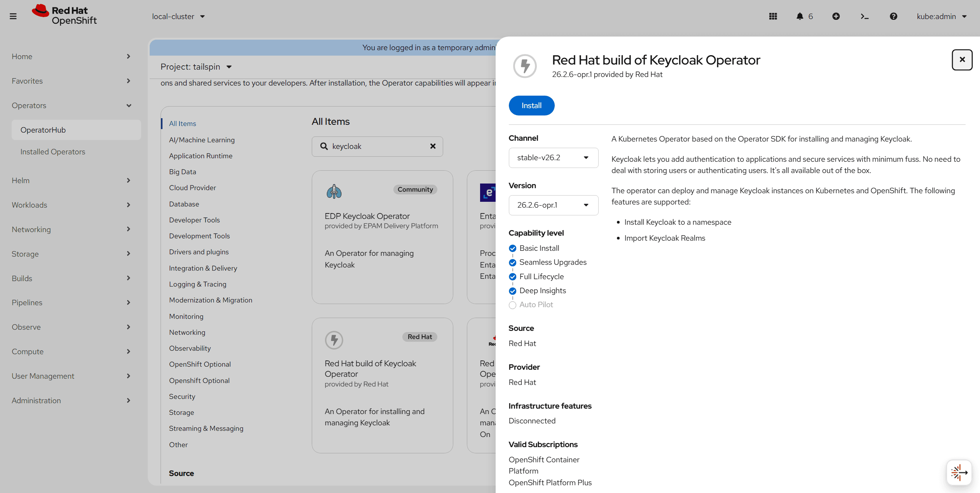Open the EDP Keycloak Operator card
The image size is (980, 493).
382,237
